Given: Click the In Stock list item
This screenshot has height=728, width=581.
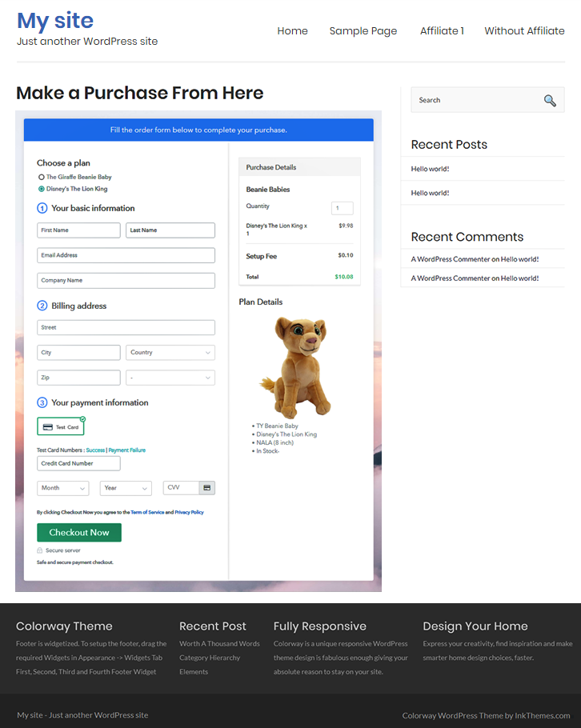Looking at the screenshot, I should click(x=268, y=451).
